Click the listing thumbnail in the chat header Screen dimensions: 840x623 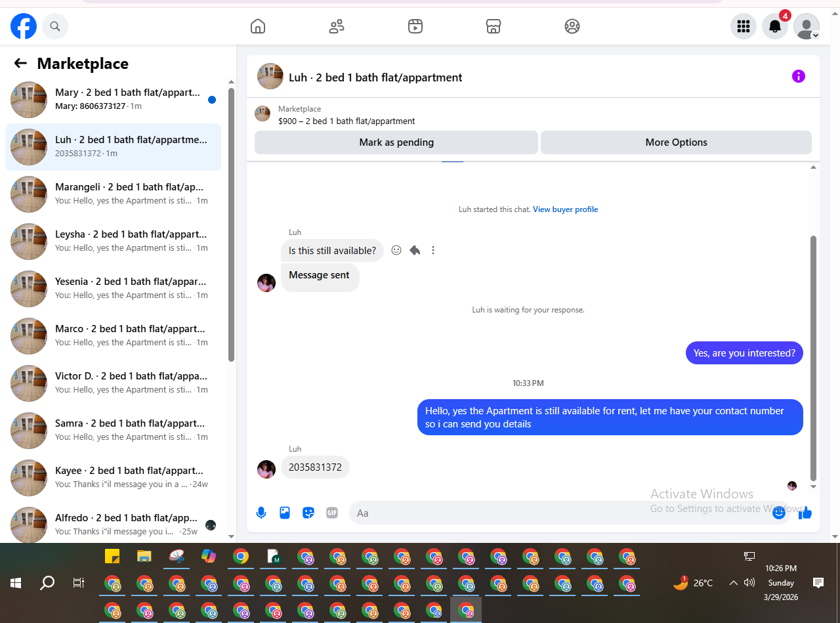pyautogui.click(x=270, y=76)
